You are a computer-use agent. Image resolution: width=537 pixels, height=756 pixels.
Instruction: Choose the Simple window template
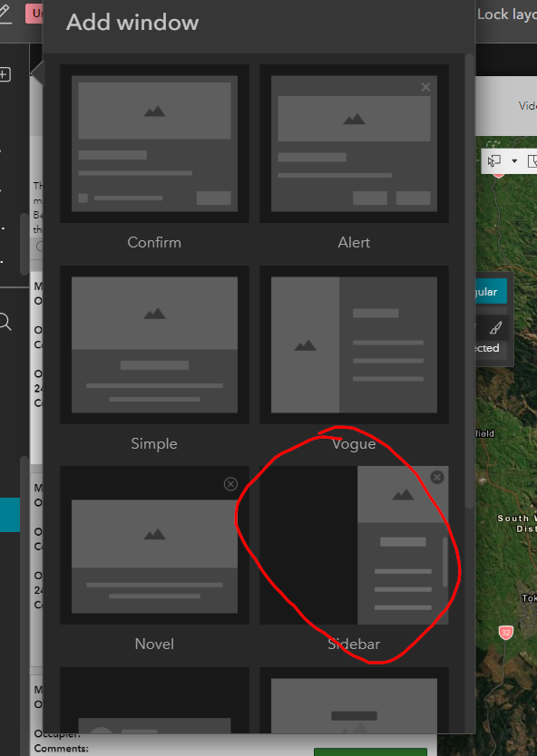[x=154, y=344]
